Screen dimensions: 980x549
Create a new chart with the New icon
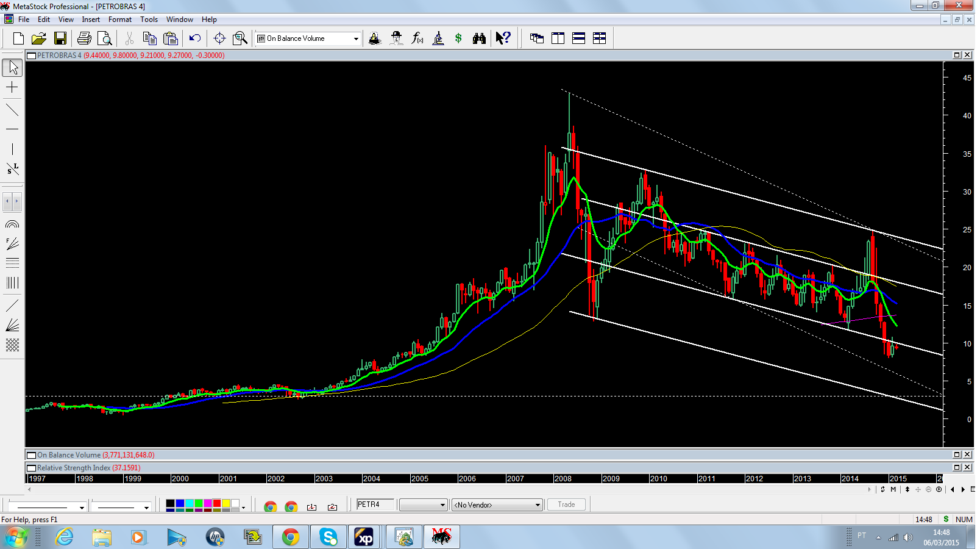(18, 38)
